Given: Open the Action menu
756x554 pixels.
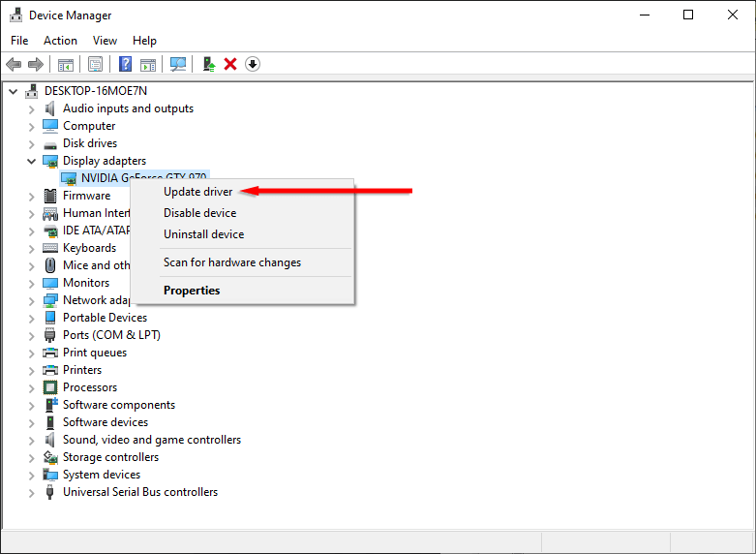Looking at the screenshot, I should point(60,41).
